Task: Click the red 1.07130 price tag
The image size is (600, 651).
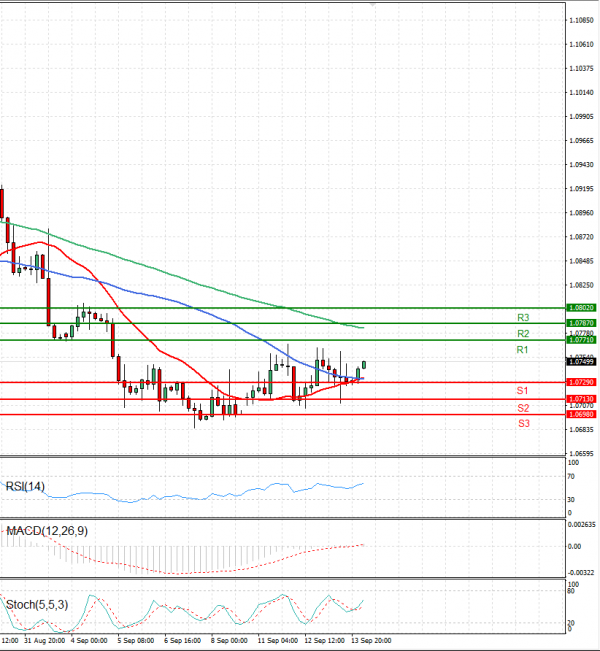Action: pyautogui.click(x=582, y=398)
